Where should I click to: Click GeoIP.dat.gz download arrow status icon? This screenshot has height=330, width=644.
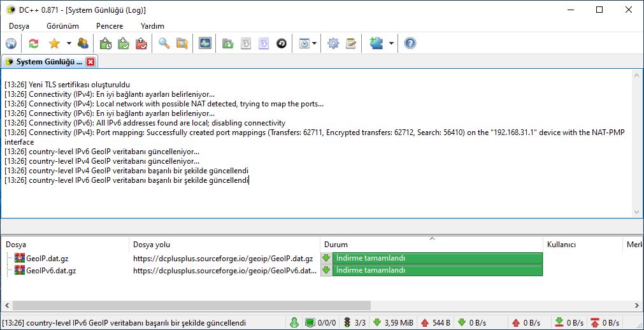point(326,259)
